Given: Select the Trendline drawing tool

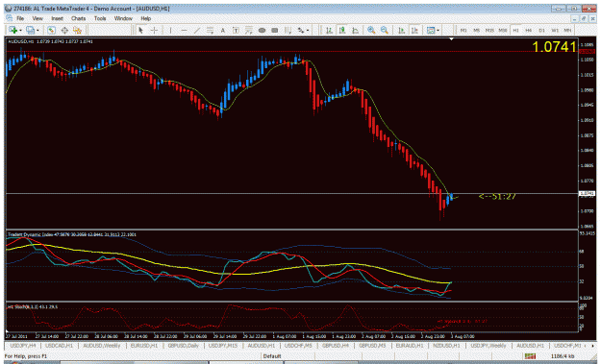Looking at the screenshot, I should [x=197, y=30].
